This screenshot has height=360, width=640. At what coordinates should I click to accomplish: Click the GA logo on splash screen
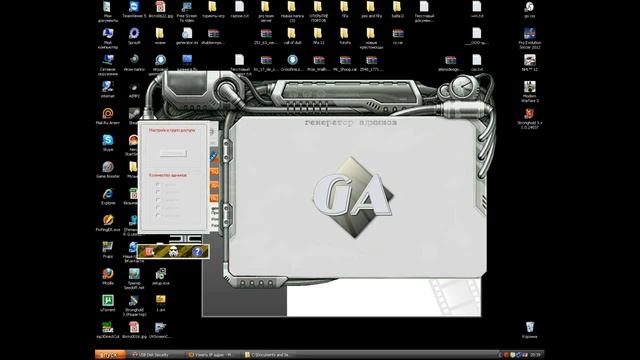coord(353,196)
